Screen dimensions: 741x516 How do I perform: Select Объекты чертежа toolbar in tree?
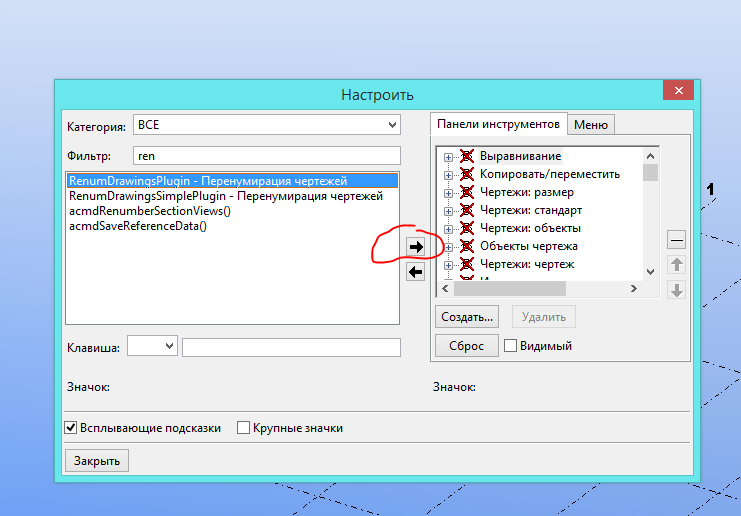point(529,246)
